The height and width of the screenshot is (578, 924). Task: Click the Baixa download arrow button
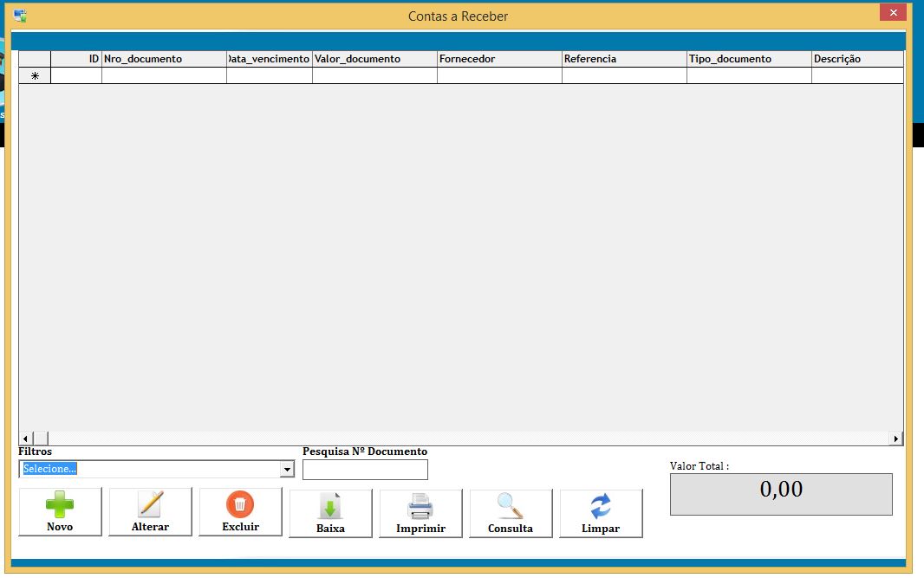point(330,513)
